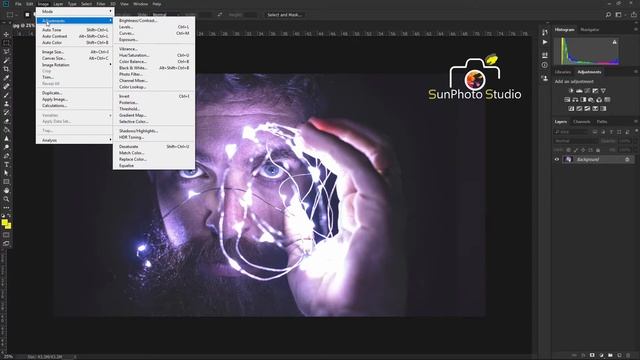Choose Hue/Saturation from the Adjustments submenu

154,55
